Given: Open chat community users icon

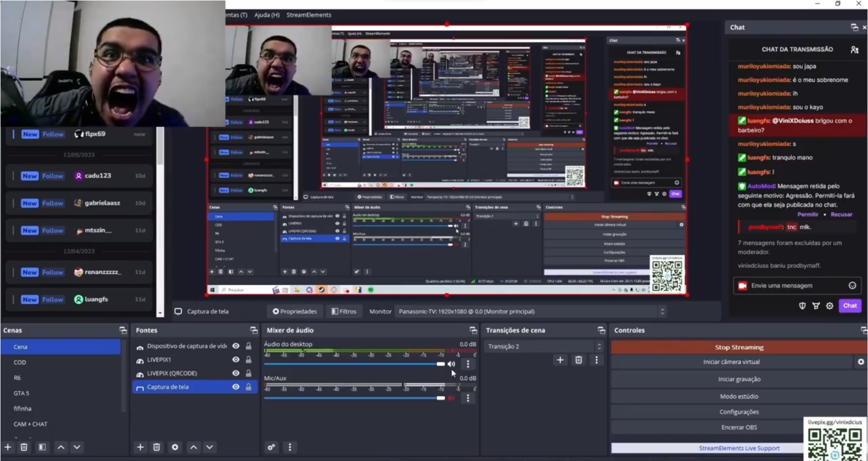Looking at the screenshot, I should coord(854,49).
